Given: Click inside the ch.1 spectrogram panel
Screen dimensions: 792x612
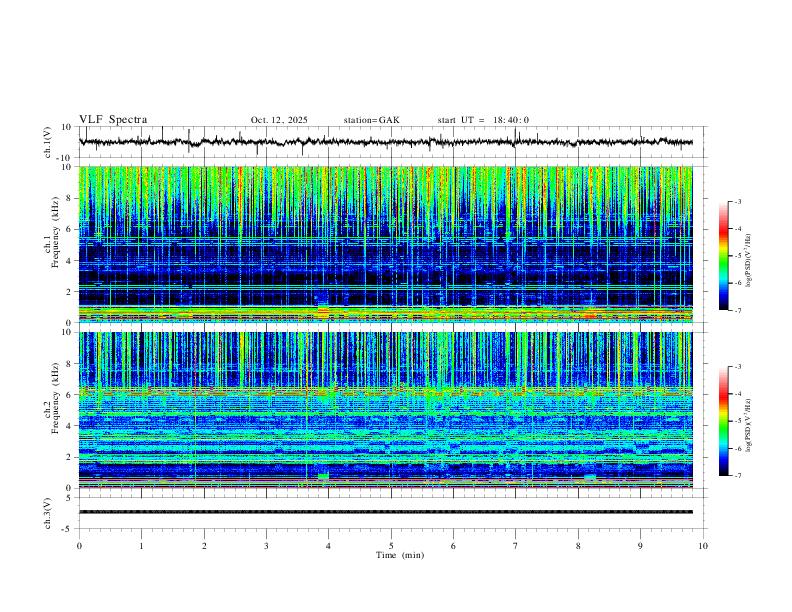Looking at the screenshot, I should (385, 244).
